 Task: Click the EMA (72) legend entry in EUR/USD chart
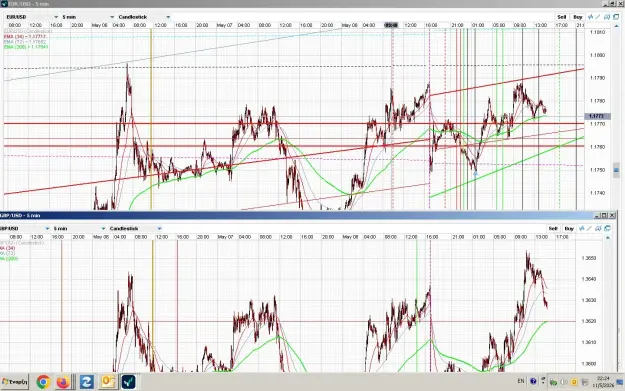click(25, 42)
